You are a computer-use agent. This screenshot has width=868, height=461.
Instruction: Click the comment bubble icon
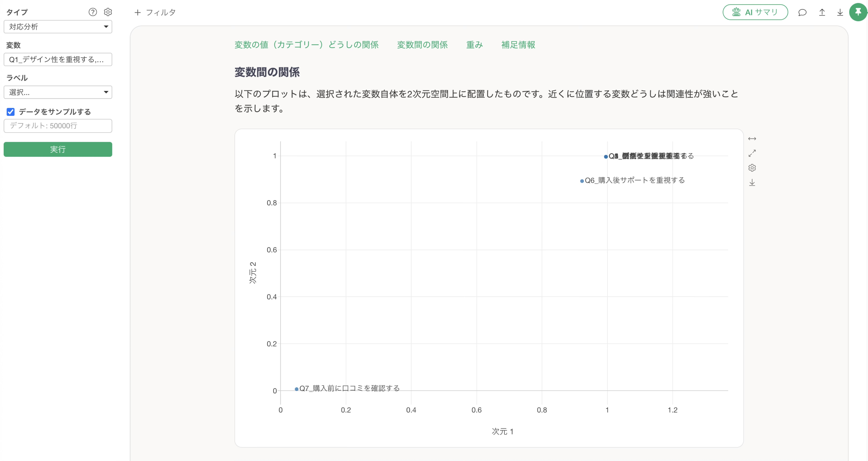click(x=802, y=12)
